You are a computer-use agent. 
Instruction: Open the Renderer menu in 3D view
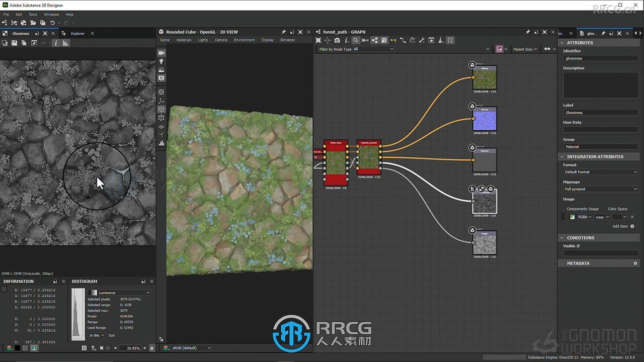288,40
